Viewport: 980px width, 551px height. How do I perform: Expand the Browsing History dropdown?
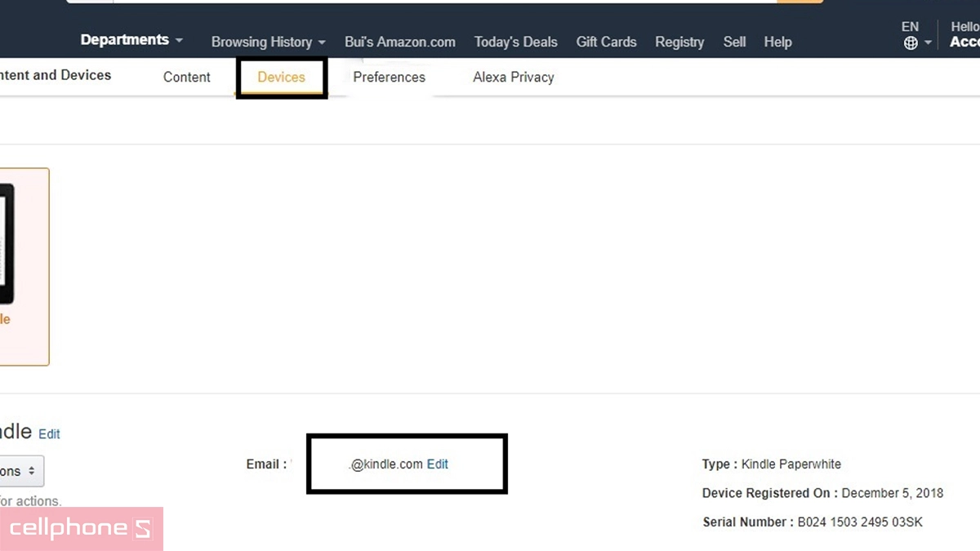point(268,42)
